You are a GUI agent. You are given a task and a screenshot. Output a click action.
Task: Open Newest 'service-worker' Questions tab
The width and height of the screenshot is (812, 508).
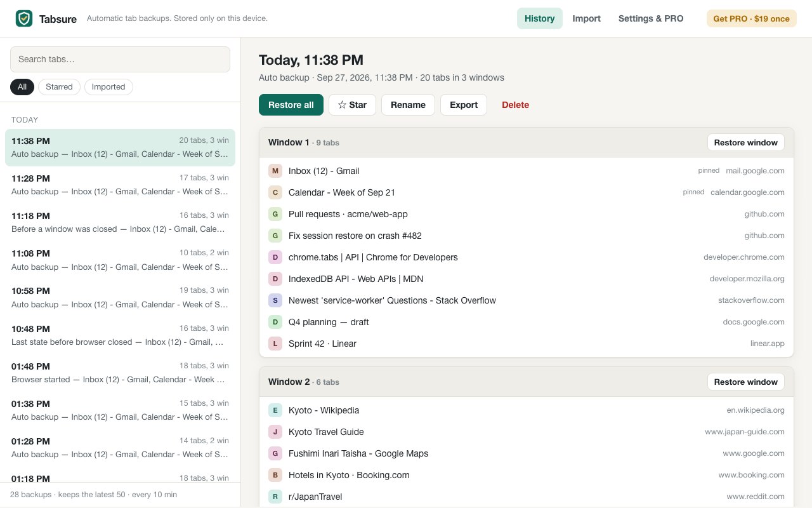tap(392, 300)
